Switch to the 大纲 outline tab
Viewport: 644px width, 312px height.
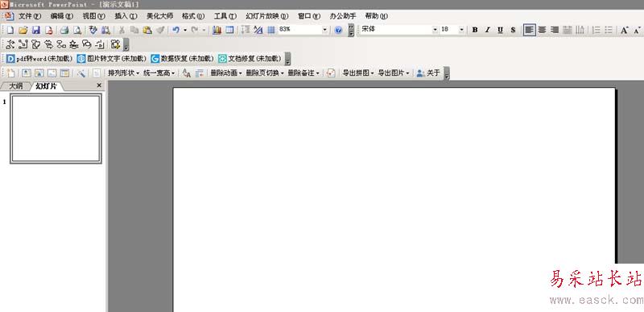15,86
